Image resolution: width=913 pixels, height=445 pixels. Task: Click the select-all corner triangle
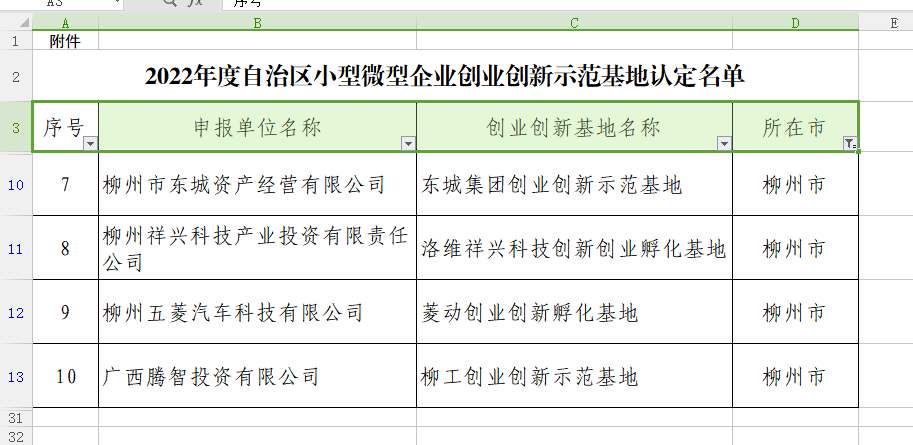(24, 23)
